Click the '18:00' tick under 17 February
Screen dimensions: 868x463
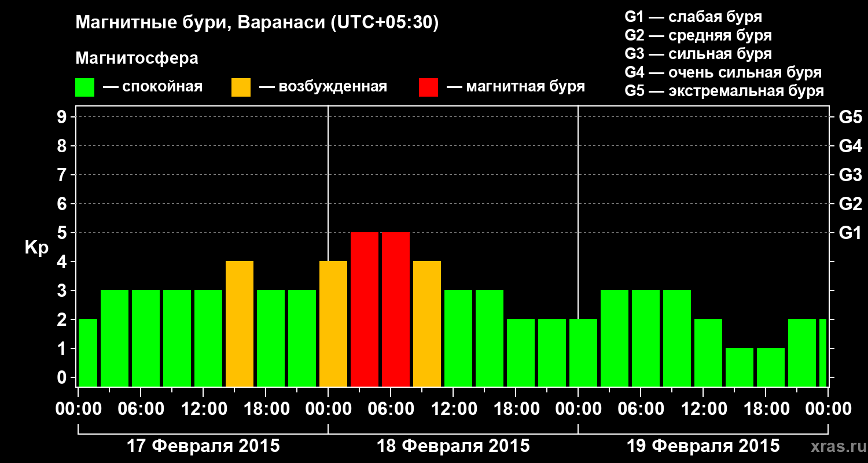266,409
